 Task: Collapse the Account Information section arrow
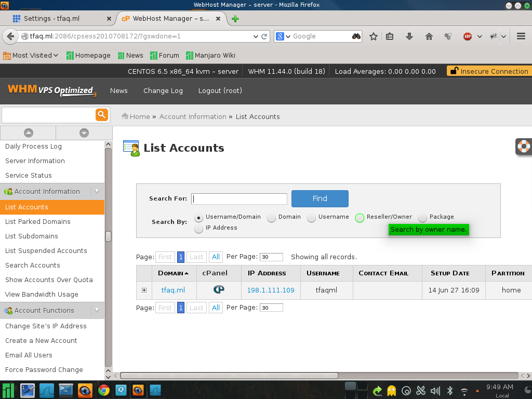pyautogui.click(x=96, y=192)
